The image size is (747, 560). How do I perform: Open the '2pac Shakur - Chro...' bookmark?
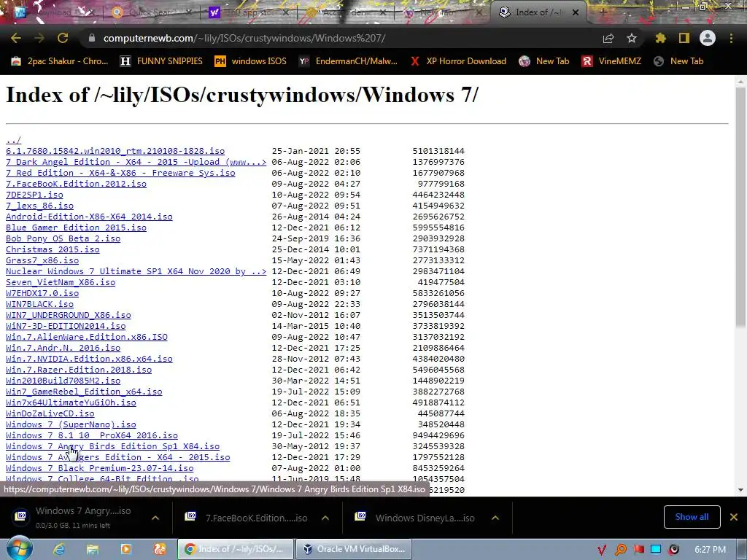pyautogui.click(x=60, y=61)
